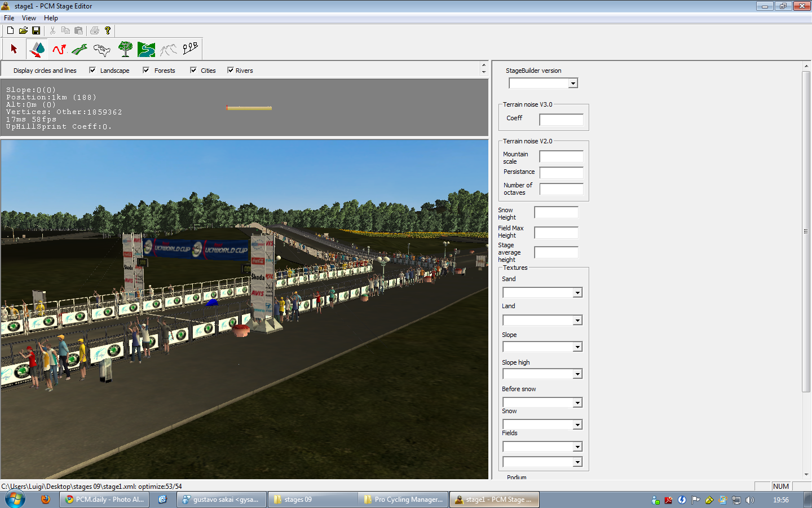Click the Terrain noise V3.0 Coeff field
This screenshot has height=508, width=812.
point(561,120)
